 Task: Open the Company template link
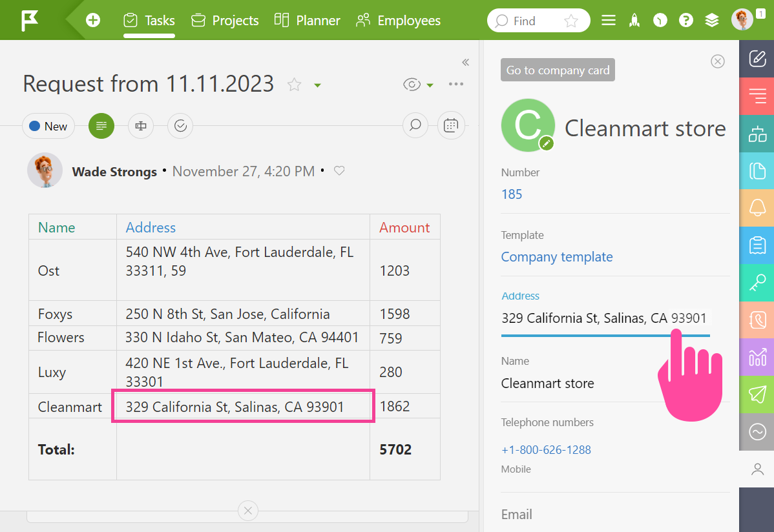(557, 257)
